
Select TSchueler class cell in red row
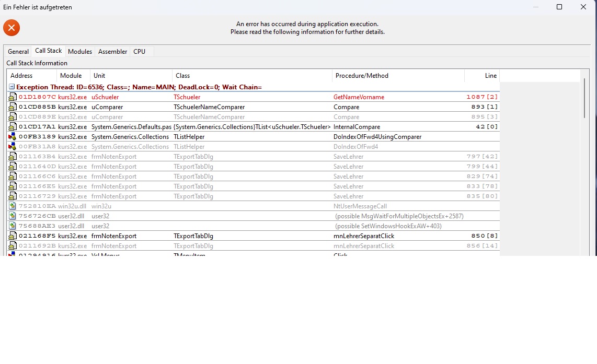tap(187, 97)
